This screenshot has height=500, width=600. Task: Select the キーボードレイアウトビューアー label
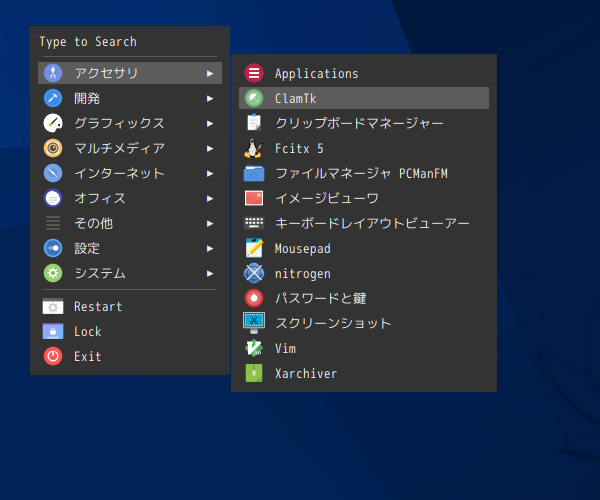pos(372,223)
